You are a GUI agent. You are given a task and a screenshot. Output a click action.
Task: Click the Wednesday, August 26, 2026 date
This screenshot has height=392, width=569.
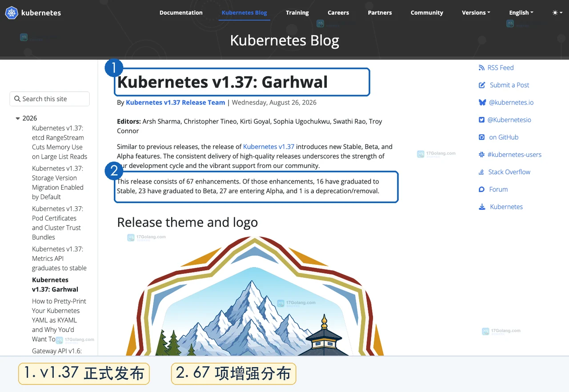(x=274, y=103)
